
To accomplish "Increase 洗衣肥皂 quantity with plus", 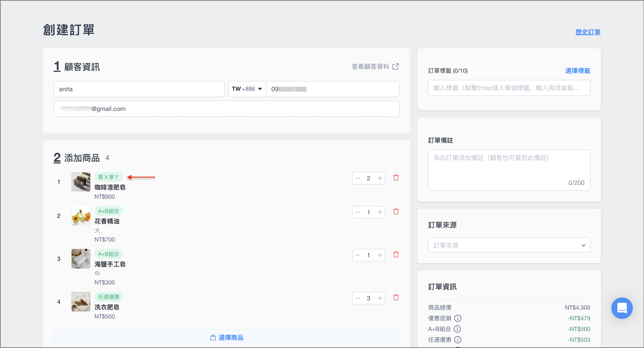I will [x=380, y=298].
